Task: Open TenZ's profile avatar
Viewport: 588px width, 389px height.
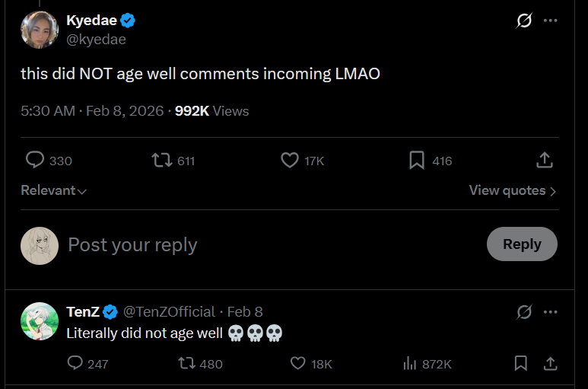Action: (40, 322)
